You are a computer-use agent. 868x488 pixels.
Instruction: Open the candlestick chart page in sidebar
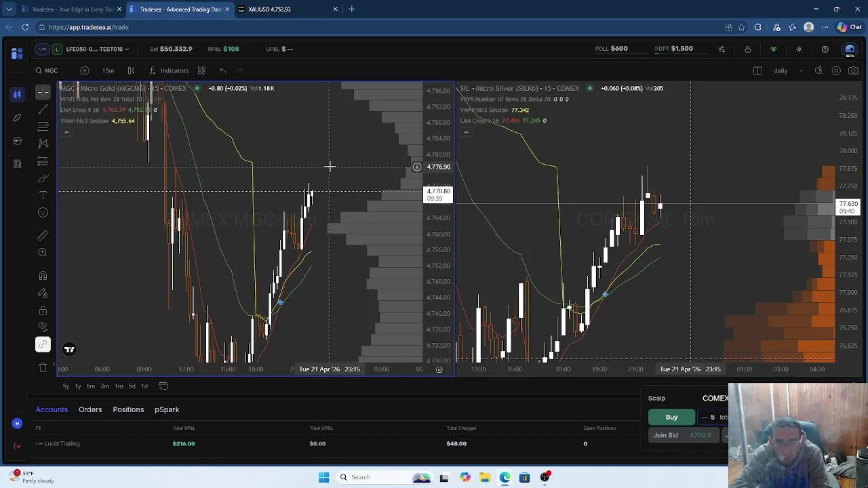pyautogui.click(x=17, y=94)
